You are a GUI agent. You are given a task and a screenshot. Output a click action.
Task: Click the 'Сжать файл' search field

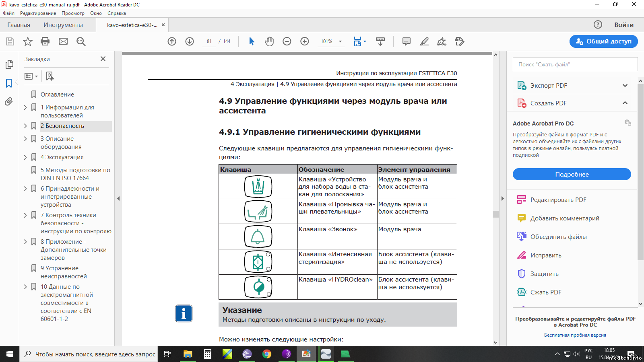click(x=575, y=64)
